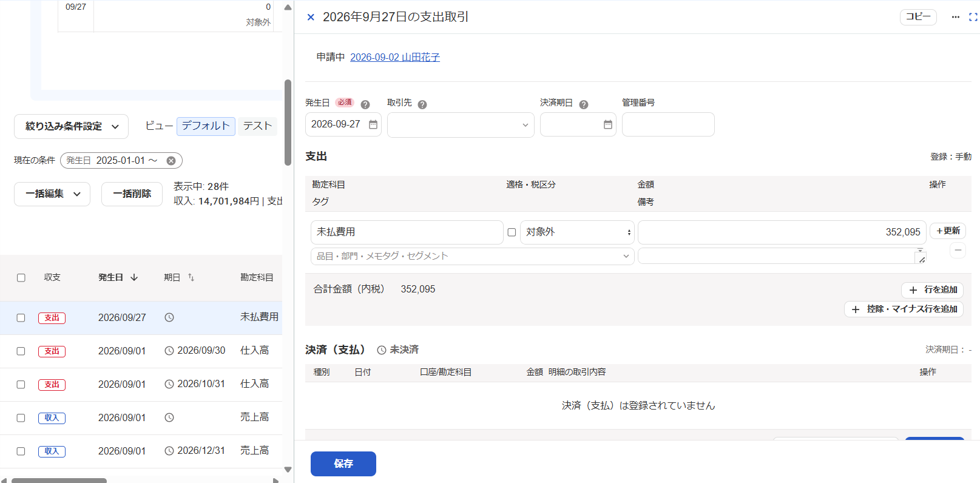Check the 2026/12/31 売上高 row
This screenshot has height=483, width=980.
[21, 451]
